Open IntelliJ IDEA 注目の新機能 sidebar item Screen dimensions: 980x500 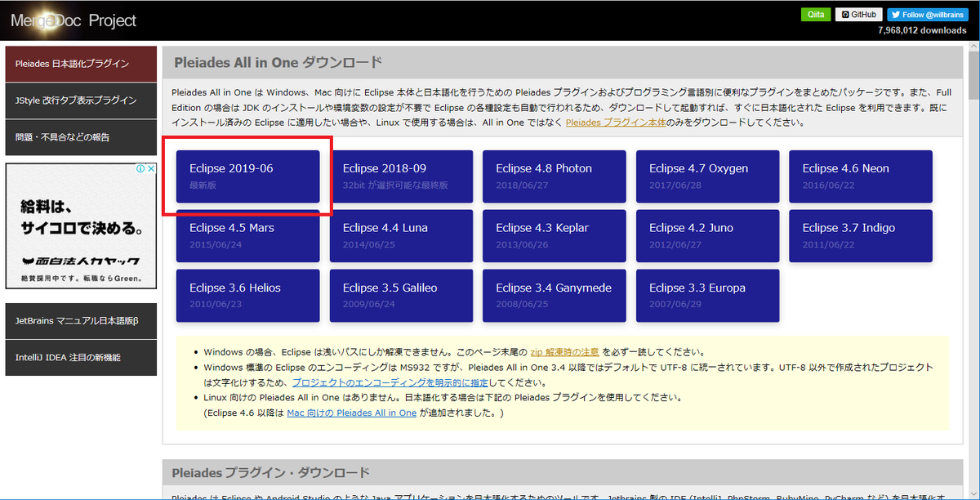point(81,358)
